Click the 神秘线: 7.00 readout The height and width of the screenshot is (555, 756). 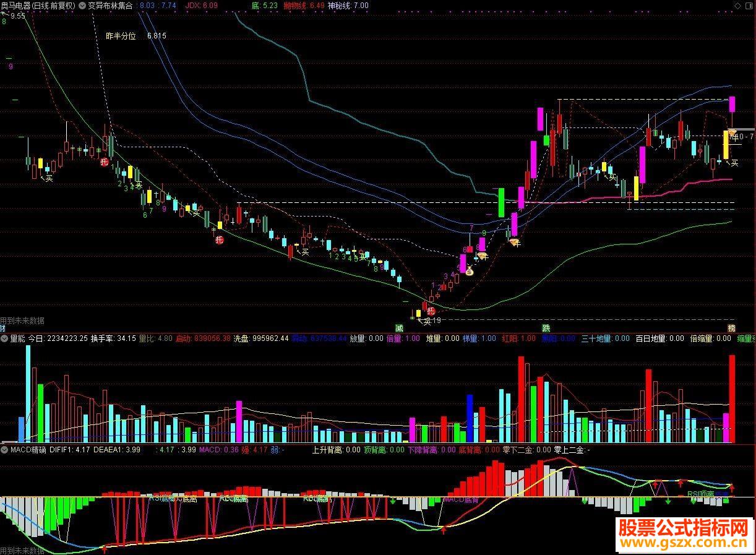[x=348, y=6]
